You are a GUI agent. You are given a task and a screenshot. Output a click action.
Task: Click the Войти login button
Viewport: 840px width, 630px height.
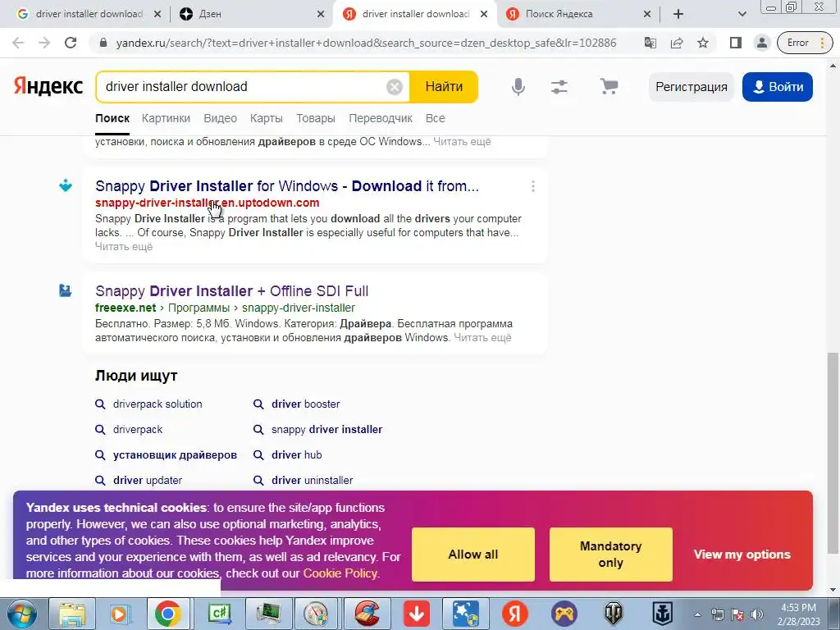[778, 87]
